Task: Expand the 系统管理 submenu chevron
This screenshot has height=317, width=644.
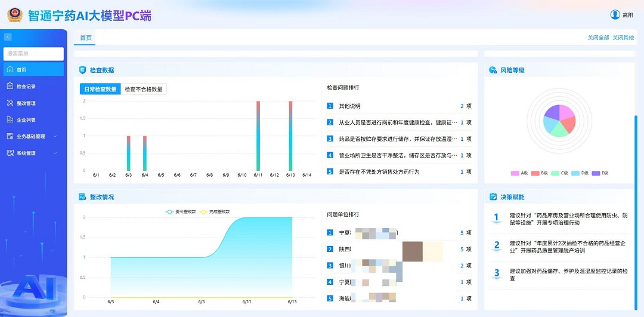Action: pos(55,153)
